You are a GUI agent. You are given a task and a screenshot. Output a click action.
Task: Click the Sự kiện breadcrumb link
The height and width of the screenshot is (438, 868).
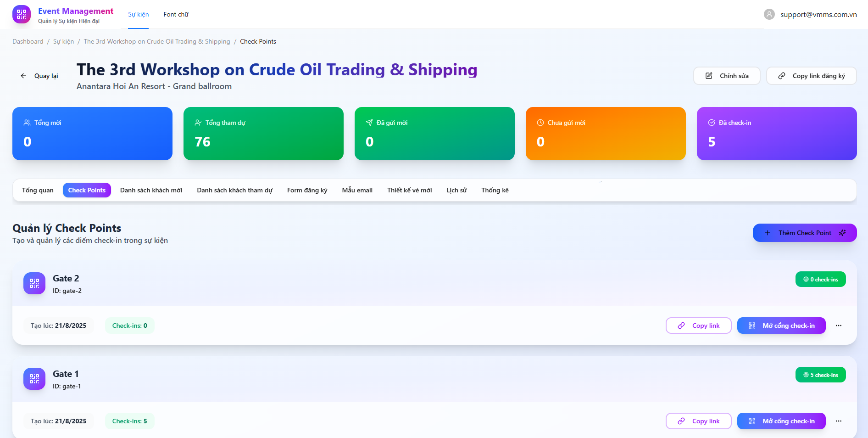[63, 42]
